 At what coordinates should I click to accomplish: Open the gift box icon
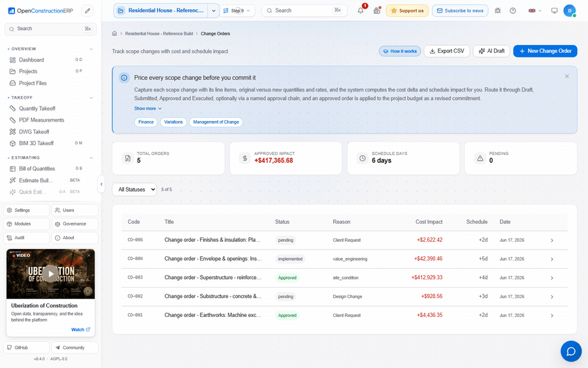[377, 10]
